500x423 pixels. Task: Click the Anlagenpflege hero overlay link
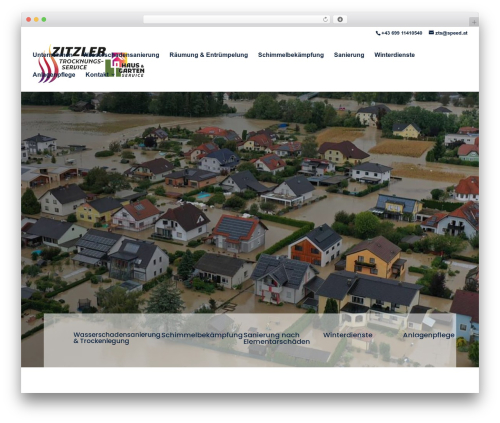coord(428,335)
